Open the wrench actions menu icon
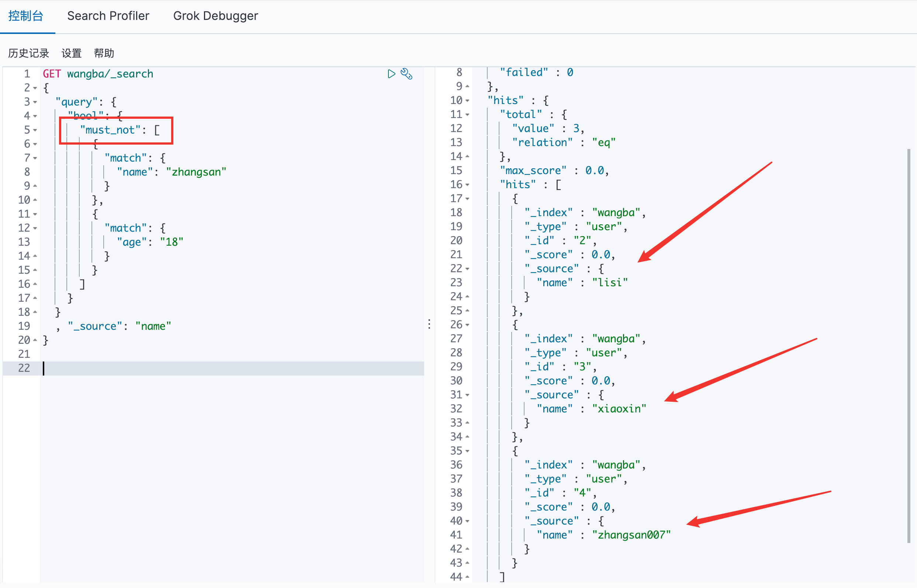 (406, 74)
